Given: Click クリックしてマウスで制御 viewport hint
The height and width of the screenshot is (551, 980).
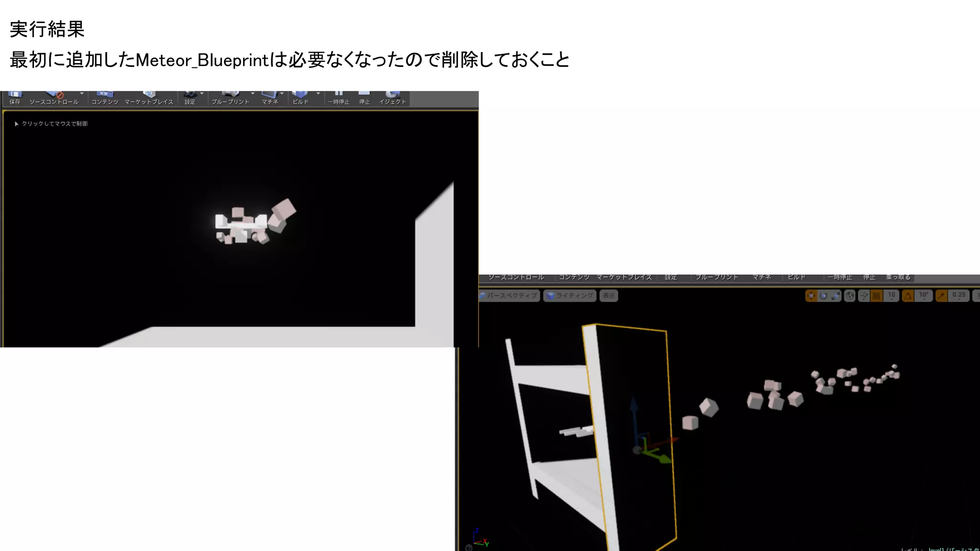Looking at the screenshot, I should coord(51,124).
